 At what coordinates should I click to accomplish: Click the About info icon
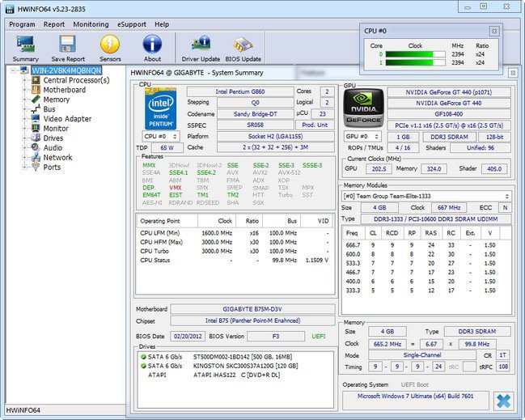tap(152, 44)
